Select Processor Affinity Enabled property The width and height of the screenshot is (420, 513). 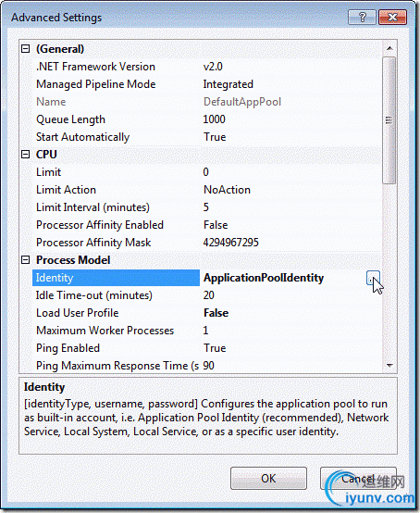point(207,225)
